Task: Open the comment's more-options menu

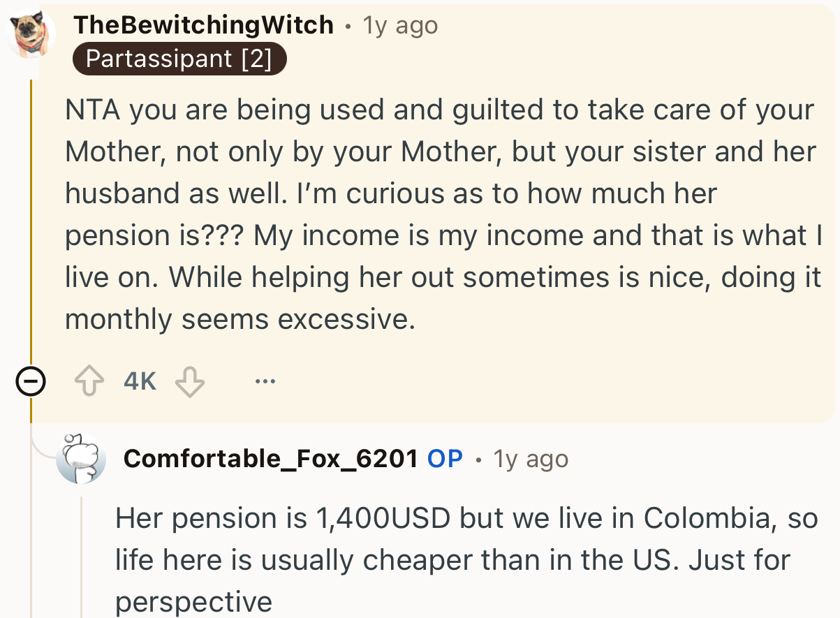Action: 265,381
